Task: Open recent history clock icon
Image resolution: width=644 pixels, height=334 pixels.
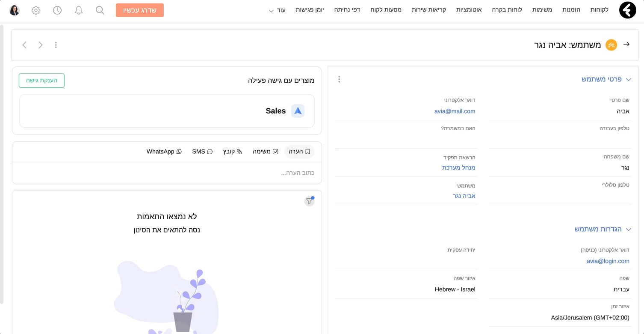Action: click(57, 10)
